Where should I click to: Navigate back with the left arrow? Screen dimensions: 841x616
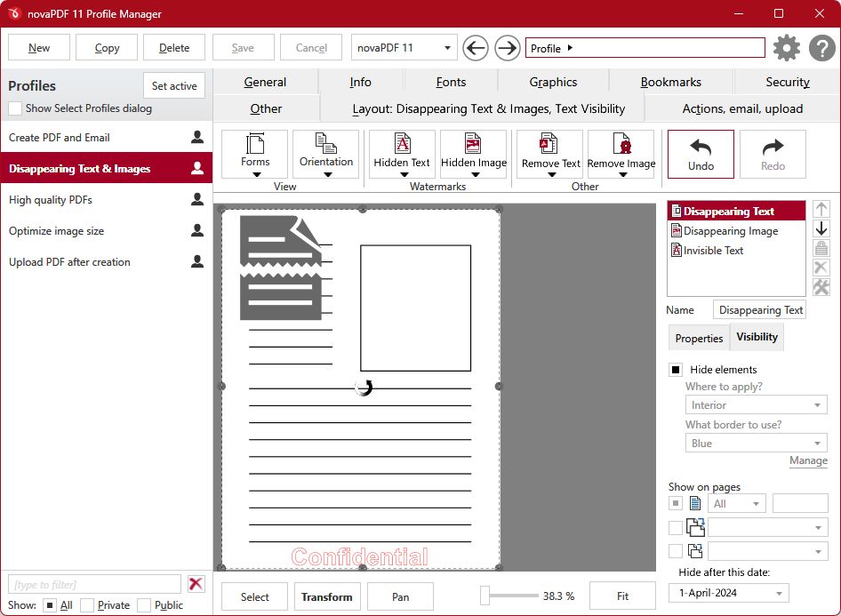coord(476,48)
